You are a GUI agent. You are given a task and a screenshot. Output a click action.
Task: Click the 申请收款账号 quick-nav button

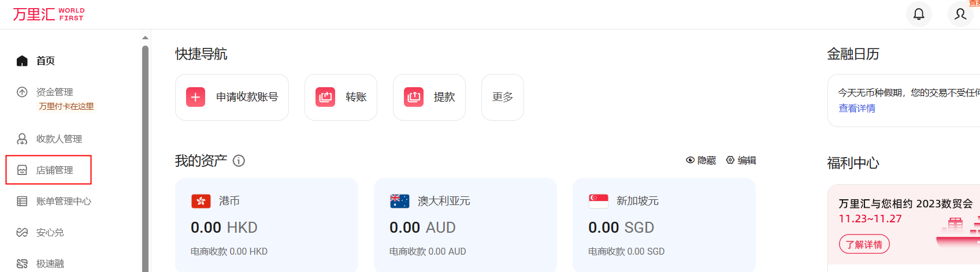[232, 97]
